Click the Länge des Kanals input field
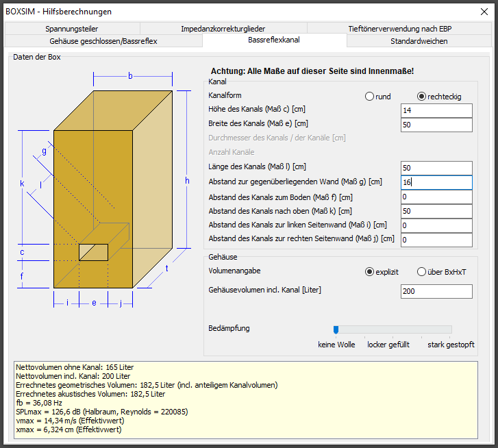 point(436,168)
